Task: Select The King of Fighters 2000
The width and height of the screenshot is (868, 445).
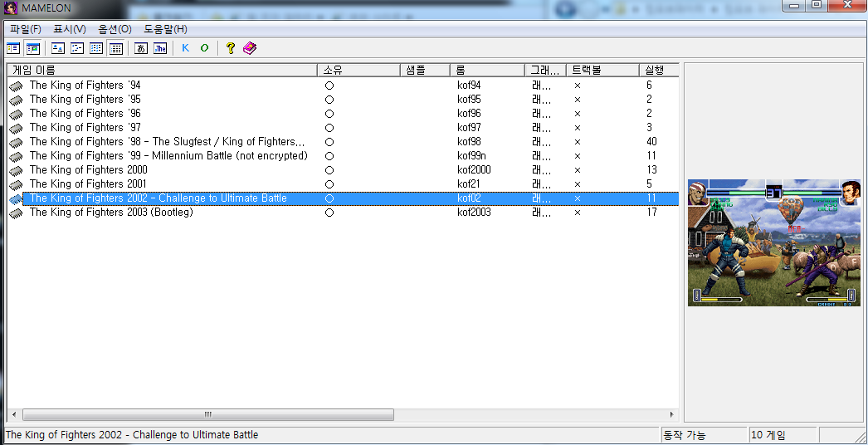Action: point(89,170)
